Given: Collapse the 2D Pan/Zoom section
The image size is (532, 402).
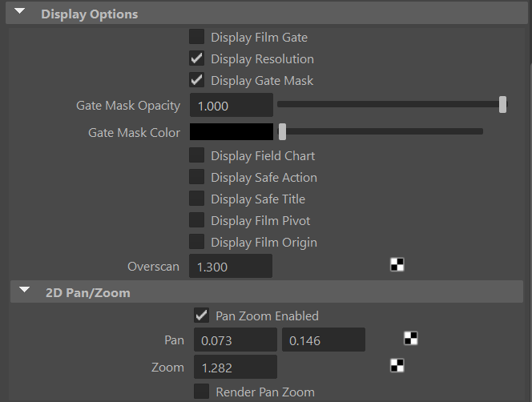Looking at the screenshot, I should [x=24, y=290].
